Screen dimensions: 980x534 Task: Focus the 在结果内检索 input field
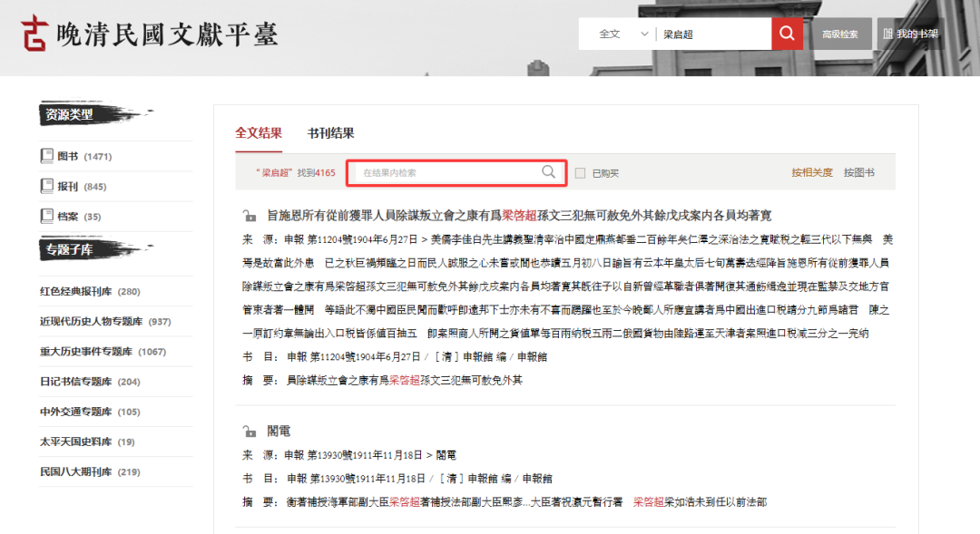click(449, 172)
